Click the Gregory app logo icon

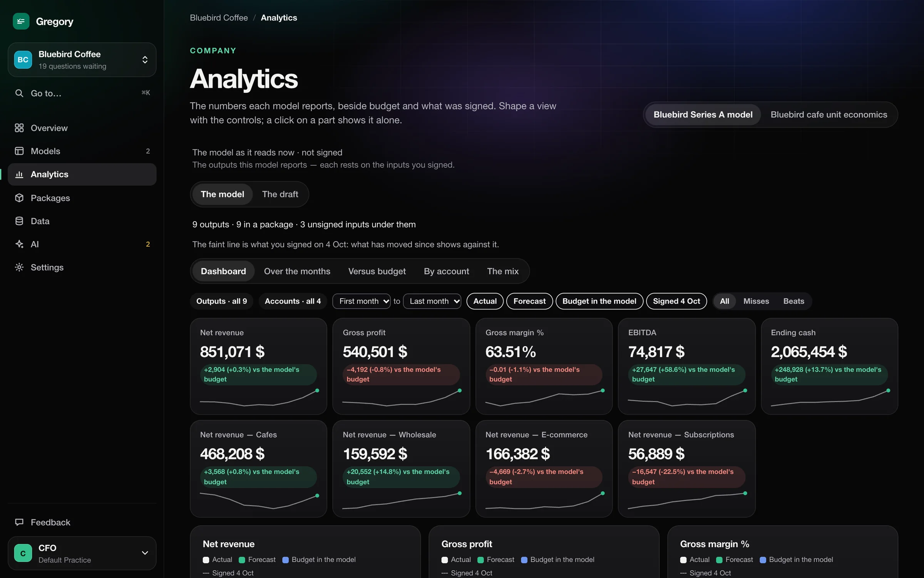(x=21, y=21)
